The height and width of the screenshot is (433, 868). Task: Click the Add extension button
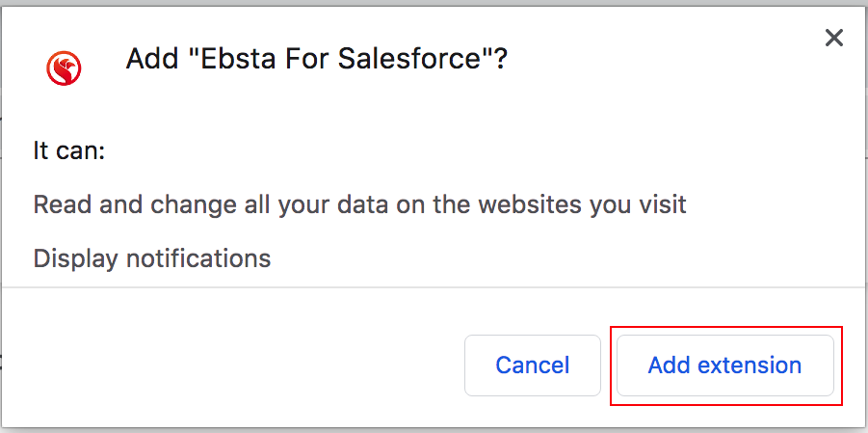(x=724, y=365)
